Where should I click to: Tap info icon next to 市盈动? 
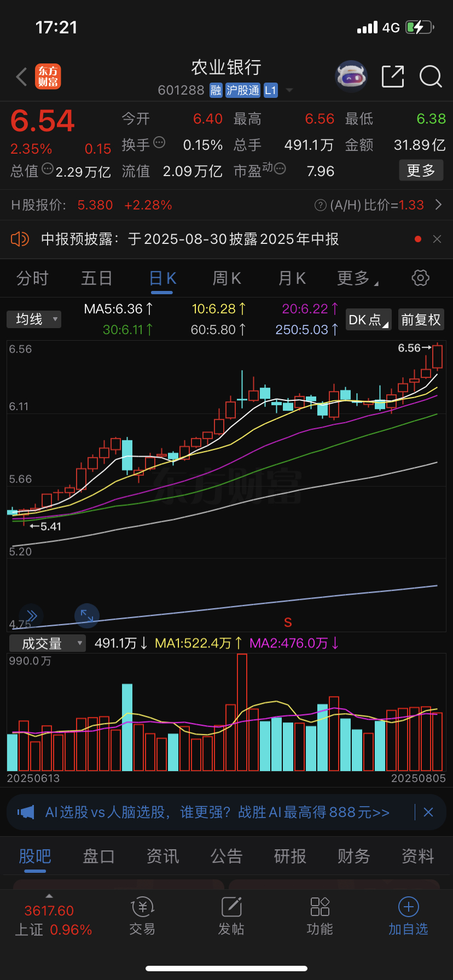point(280,169)
